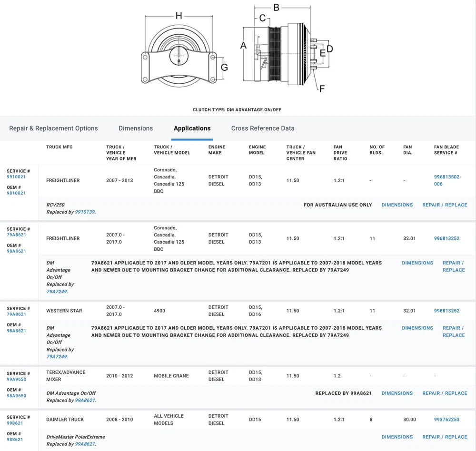Viewport: 476px width, 451px height.
Task: Open OEM number 9810021 link
Action: point(16,193)
